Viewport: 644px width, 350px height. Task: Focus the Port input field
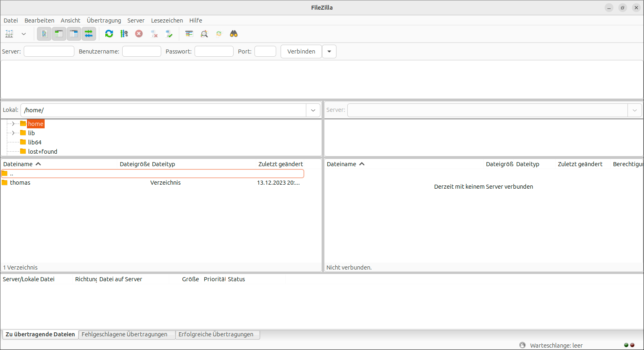coord(265,51)
